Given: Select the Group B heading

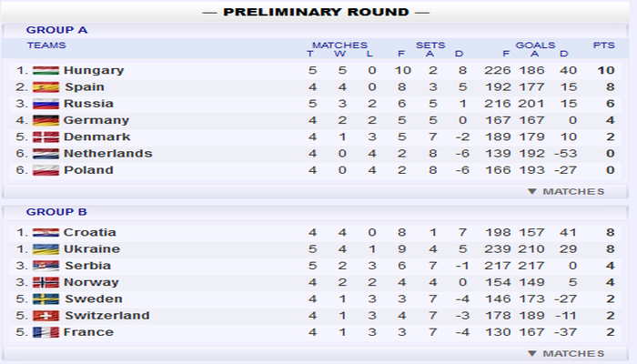Looking at the screenshot, I should point(56,212).
